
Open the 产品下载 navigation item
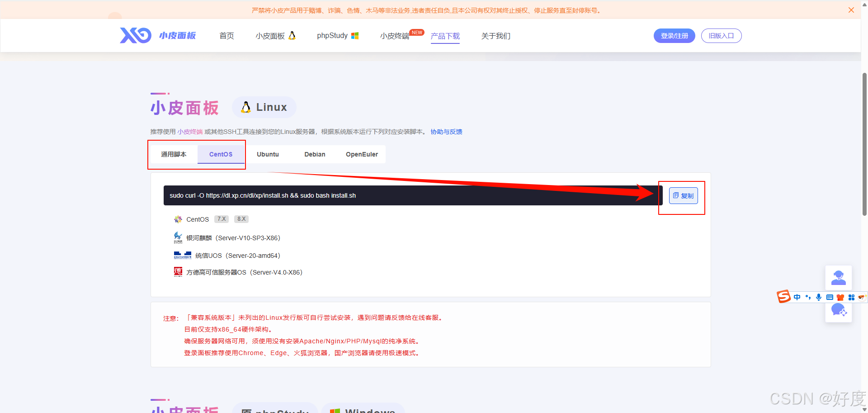(445, 36)
